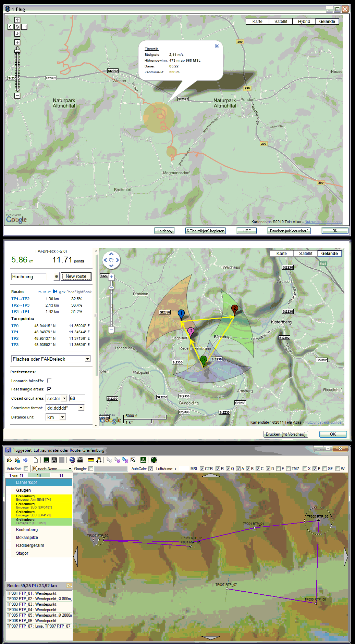Zoom out on the 1 Flug map
This screenshot has width=355, height=644.
[17, 96]
